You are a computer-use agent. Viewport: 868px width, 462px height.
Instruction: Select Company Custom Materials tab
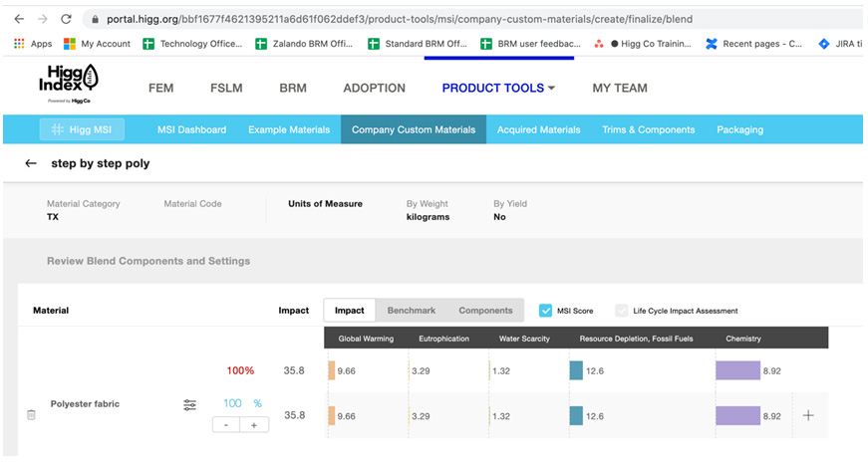tap(414, 129)
